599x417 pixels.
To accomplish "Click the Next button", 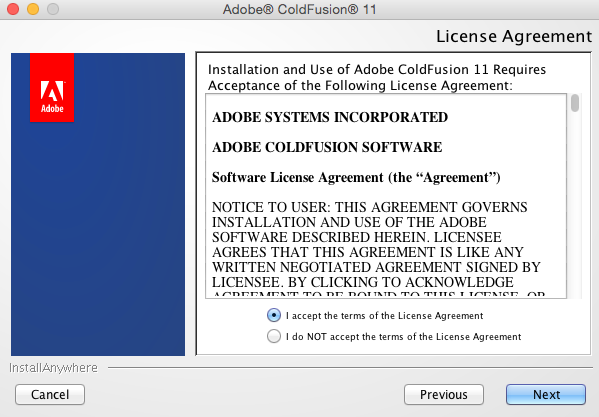I will click(546, 394).
